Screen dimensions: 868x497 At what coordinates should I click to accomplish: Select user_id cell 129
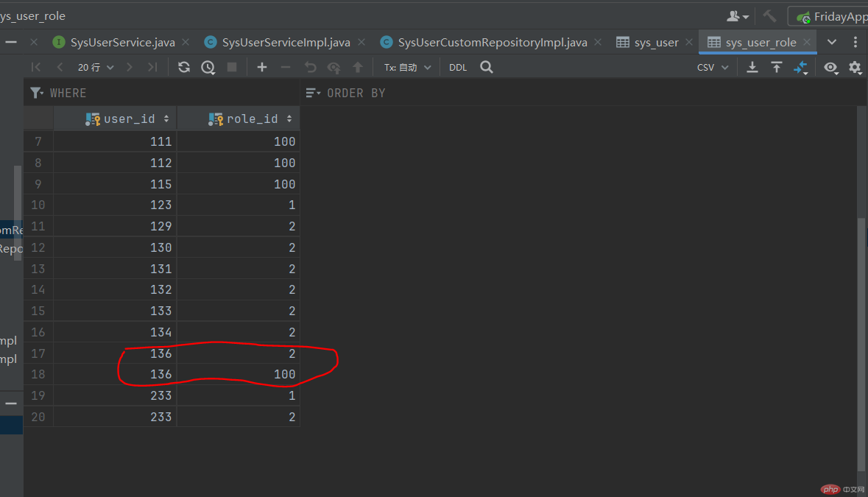115,226
